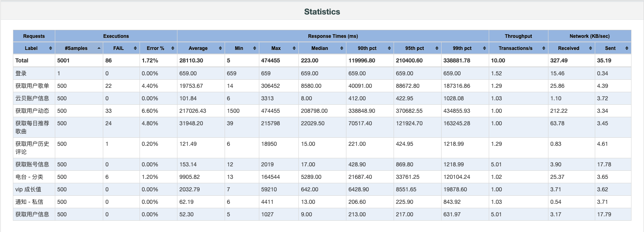Image resolution: width=644 pixels, height=232 pixels.
Task: Click the 获取账号信息 request label
Action: tap(32, 164)
